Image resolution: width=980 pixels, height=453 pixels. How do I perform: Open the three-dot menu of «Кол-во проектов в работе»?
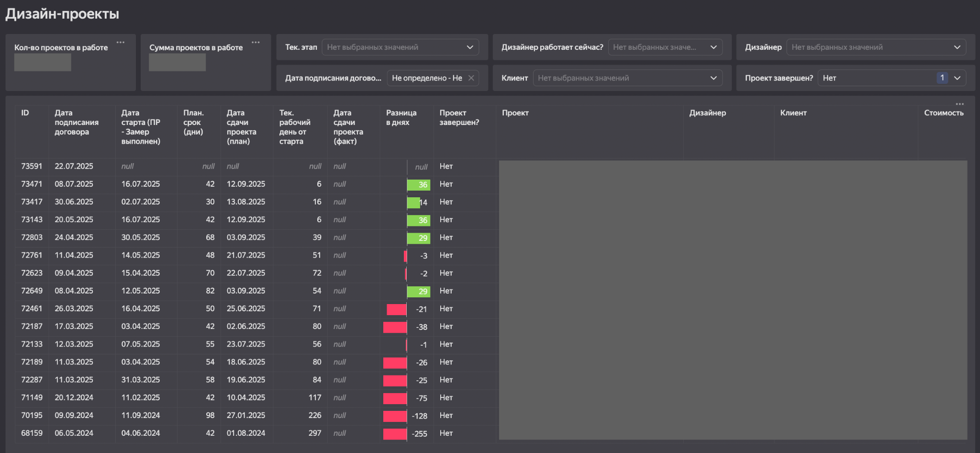point(121,42)
